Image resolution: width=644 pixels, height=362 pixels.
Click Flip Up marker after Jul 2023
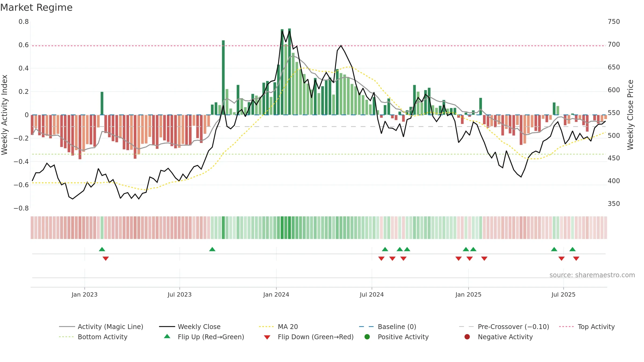(212, 249)
